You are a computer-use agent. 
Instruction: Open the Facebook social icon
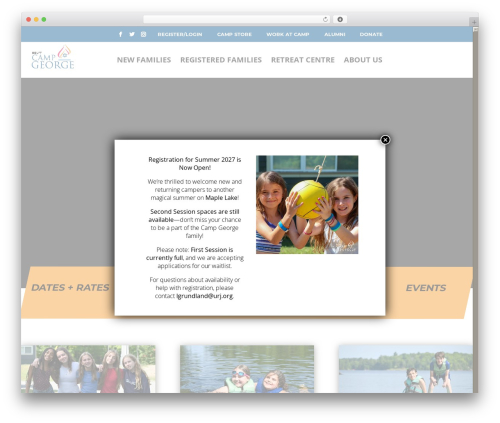[x=121, y=34]
